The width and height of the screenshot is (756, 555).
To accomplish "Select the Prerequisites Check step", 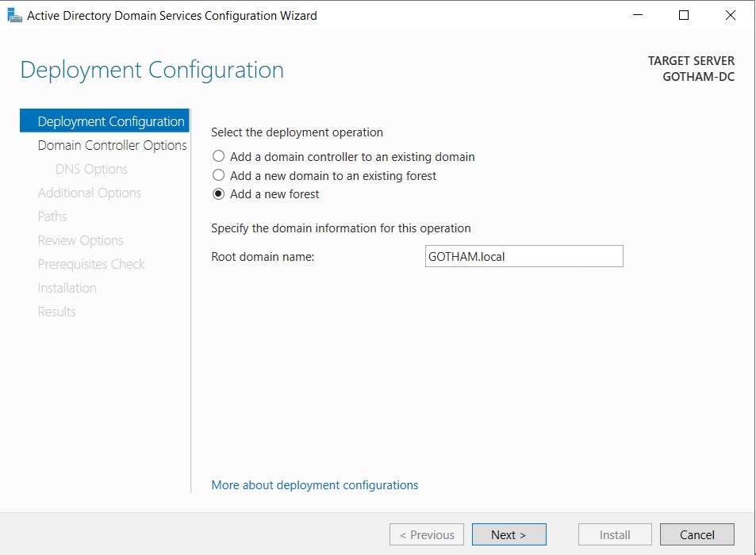I will click(x=90, y=264).
